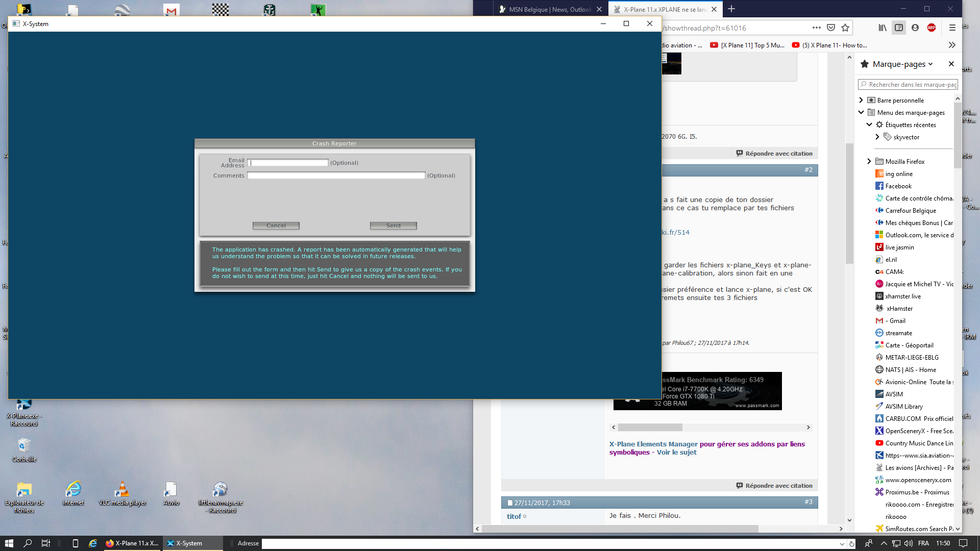Click the Send button in Crash Reporter

point(394,226)
